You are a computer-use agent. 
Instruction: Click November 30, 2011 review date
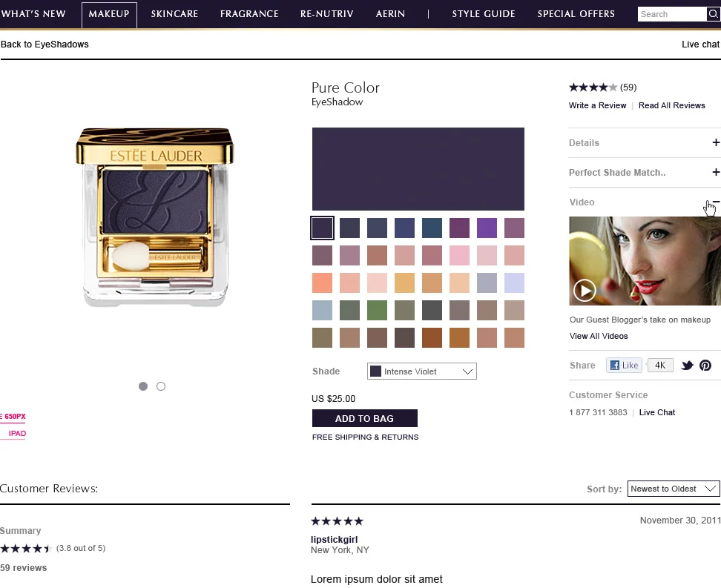click(680, 521)
